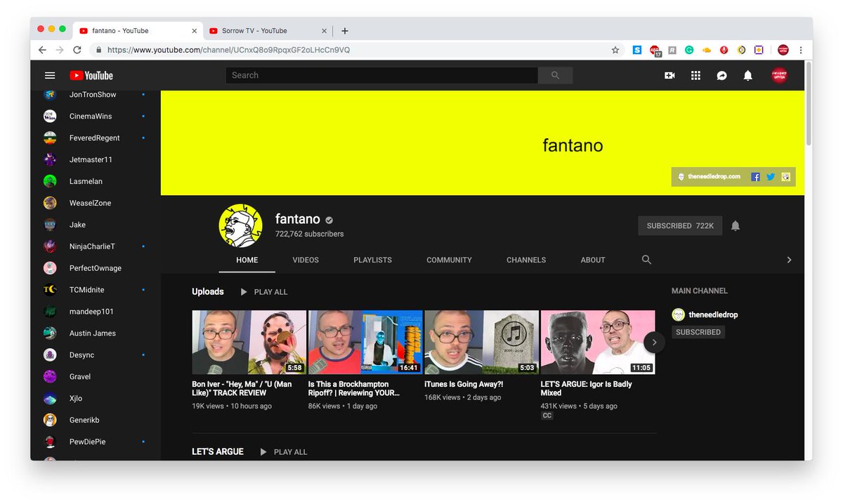Viewport: 843px width, 504px height.
Task: Open theneedledrop main channel link
Action: coord(713,314)
